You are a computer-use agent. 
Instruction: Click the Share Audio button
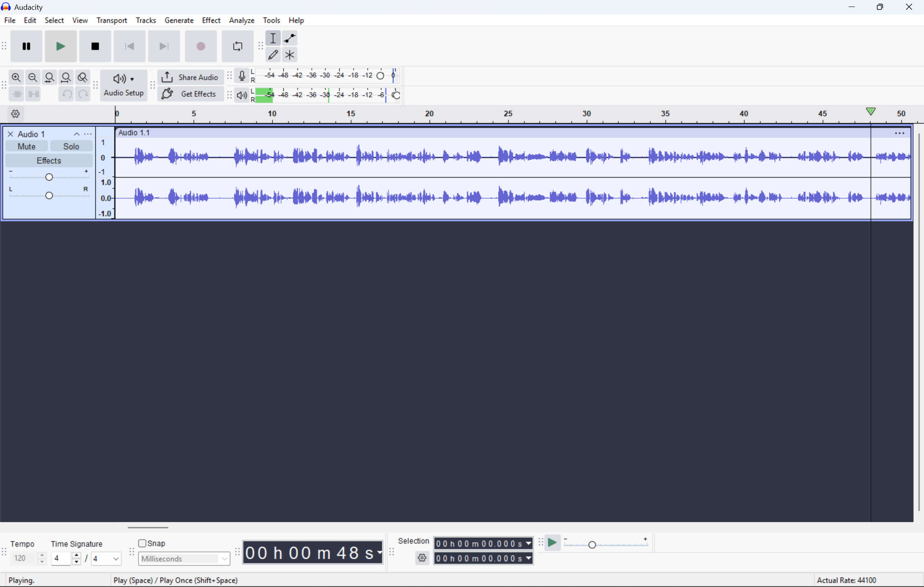point(190,77)
